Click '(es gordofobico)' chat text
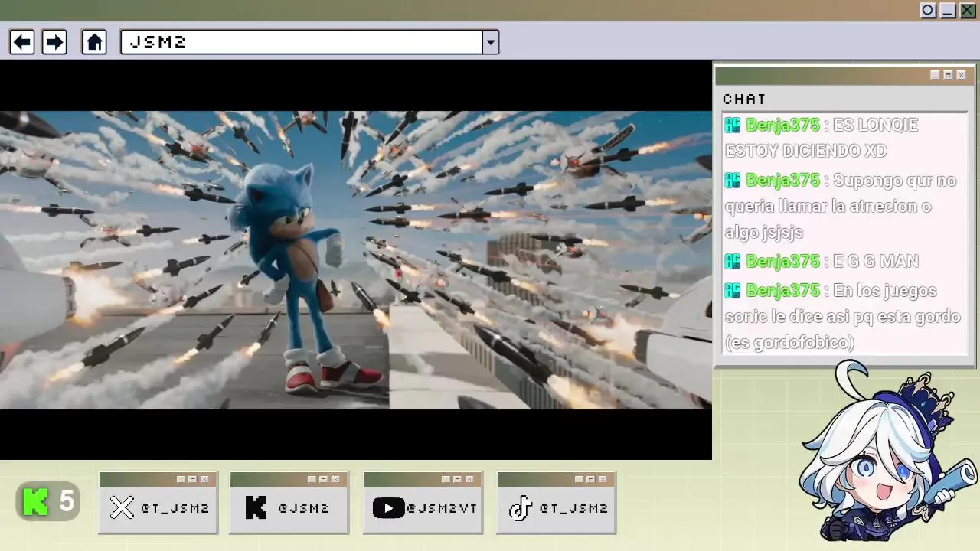 [x=789, y=343]
